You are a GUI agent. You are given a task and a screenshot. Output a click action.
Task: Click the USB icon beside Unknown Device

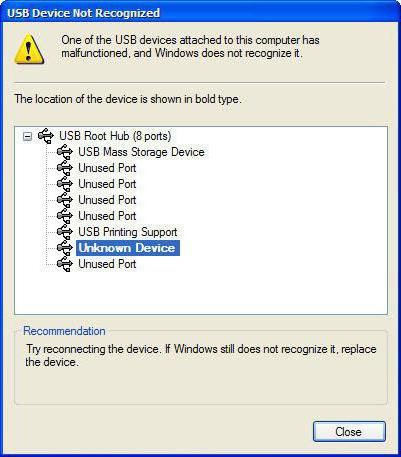point(64,248)
